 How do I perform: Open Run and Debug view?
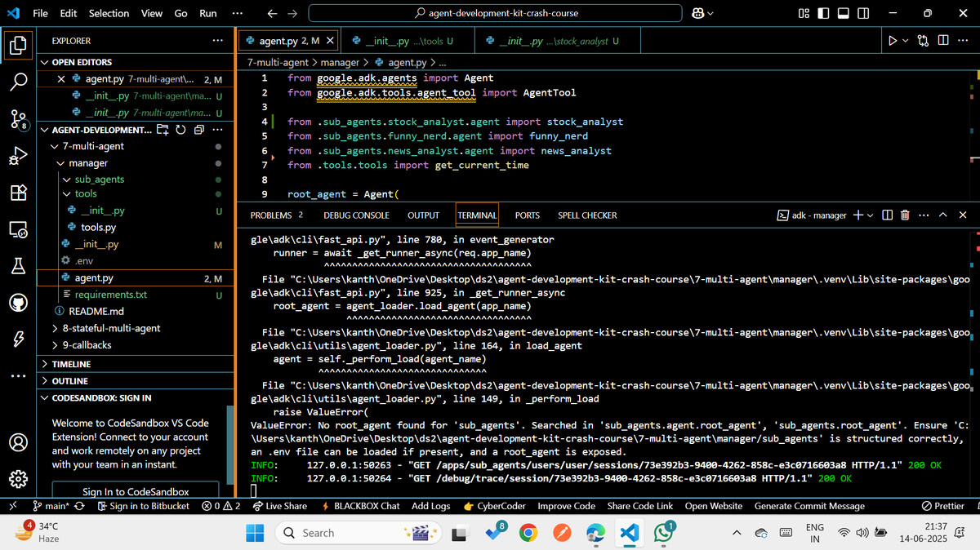point(18,156)
